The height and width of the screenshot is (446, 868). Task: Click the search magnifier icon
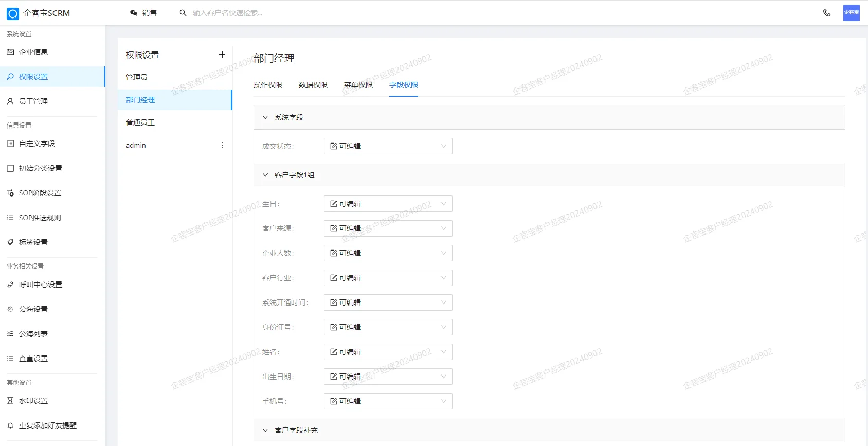click(183, 13)
